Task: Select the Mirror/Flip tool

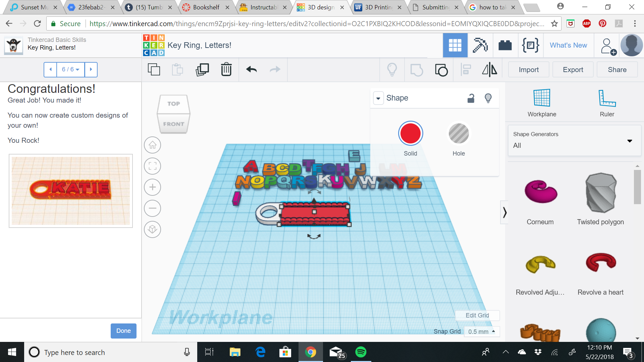Action: pyautogui.click(x=489, y=69)
